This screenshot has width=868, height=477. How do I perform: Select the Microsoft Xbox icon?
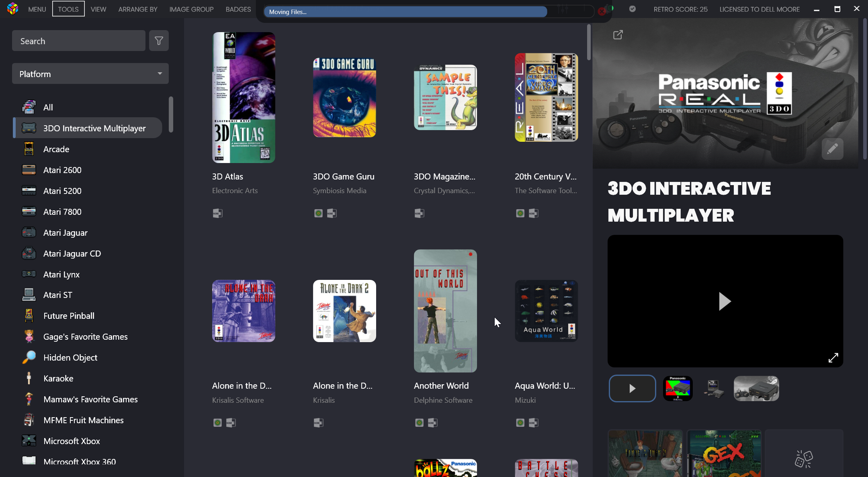(29, 441)
